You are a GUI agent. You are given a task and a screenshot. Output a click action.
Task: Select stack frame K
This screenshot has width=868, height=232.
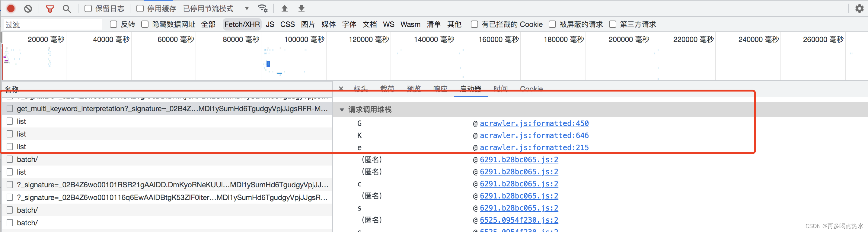tap(359, 136)
